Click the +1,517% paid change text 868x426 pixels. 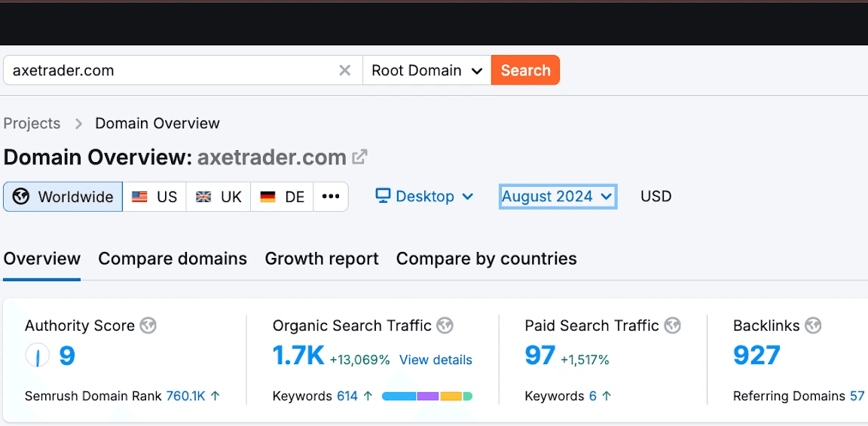point(585,360)
